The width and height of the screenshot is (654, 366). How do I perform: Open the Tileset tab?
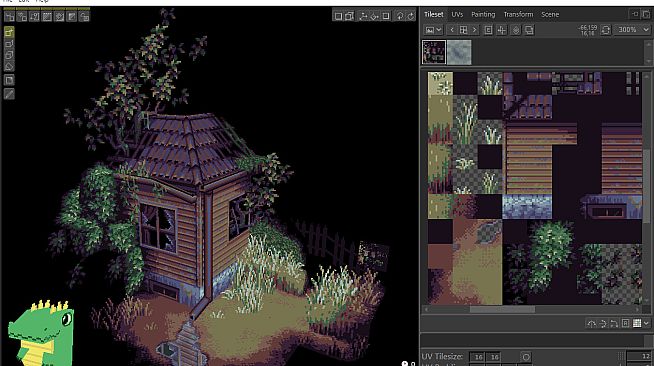[433, 14]
